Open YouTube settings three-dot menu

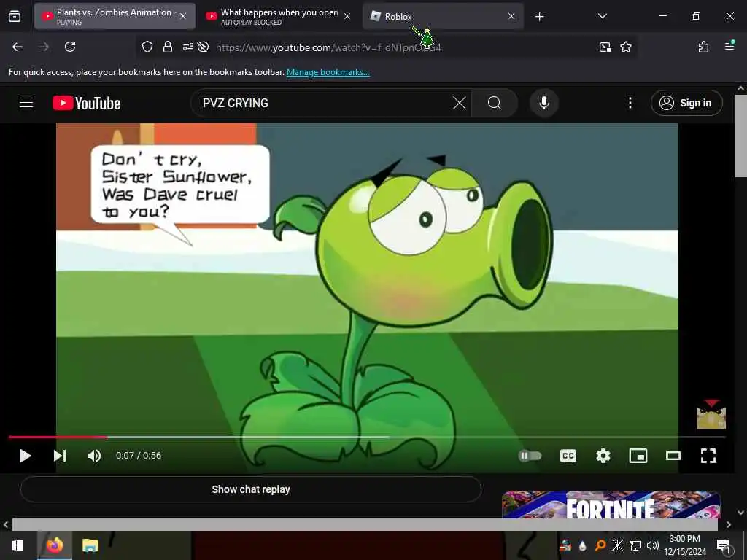pos(630,103)
